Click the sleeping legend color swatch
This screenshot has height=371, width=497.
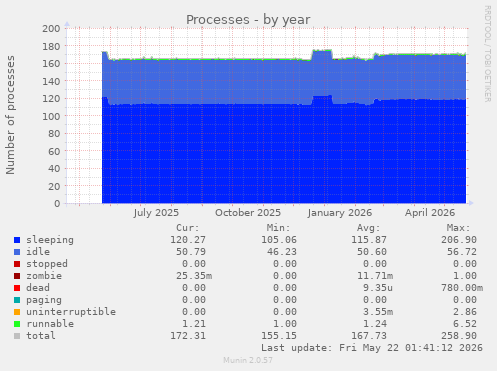(x=17, y=240)
